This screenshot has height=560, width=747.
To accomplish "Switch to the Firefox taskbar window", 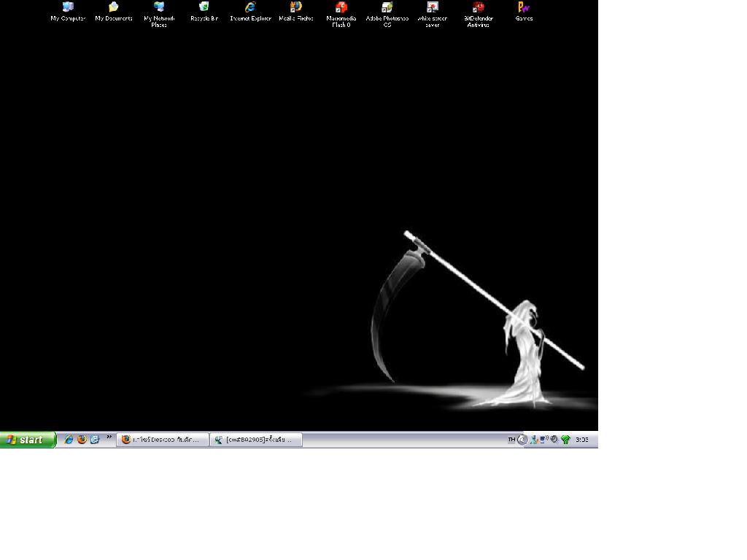I will (x=163, y=440).
